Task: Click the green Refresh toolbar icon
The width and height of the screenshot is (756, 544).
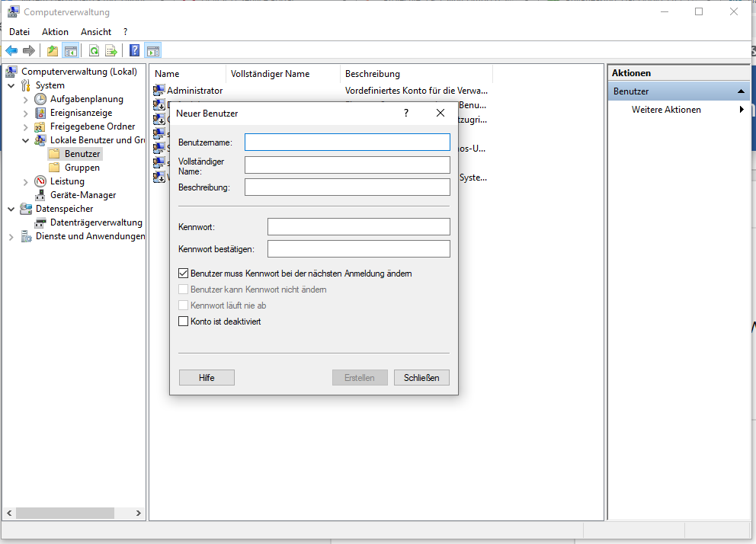Action: [x=94, y=50]
